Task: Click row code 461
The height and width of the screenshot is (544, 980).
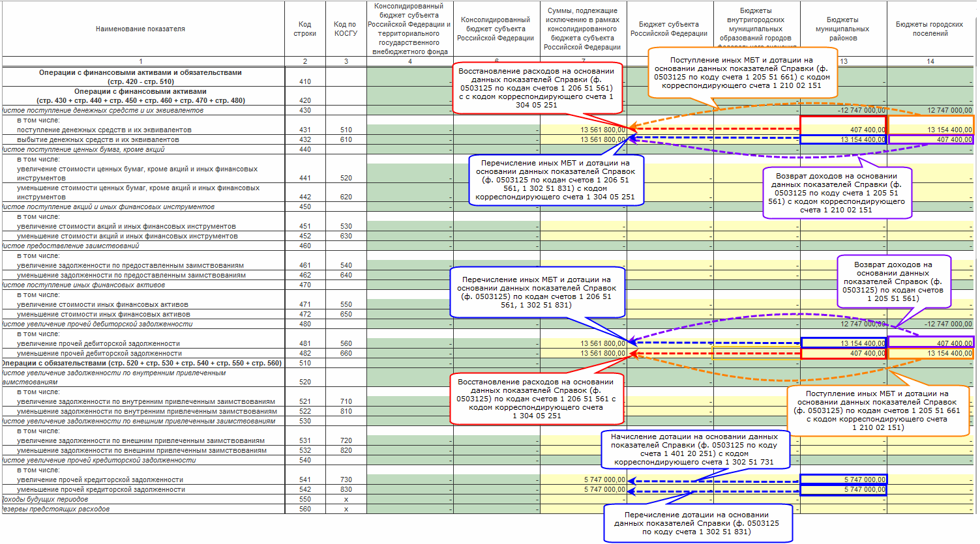Action: [304, 265]
